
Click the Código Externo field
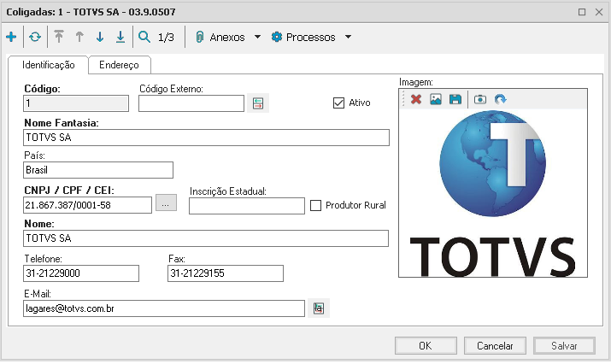[x=191, y=103]
